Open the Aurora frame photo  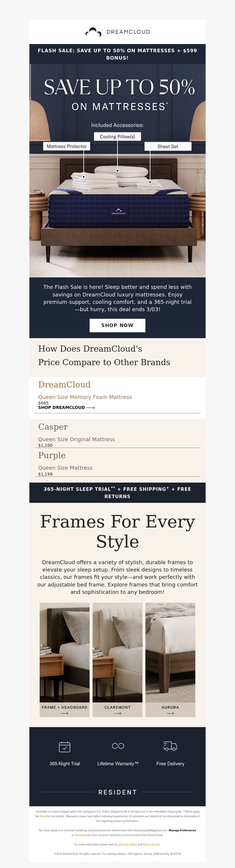tap(170, 652)
